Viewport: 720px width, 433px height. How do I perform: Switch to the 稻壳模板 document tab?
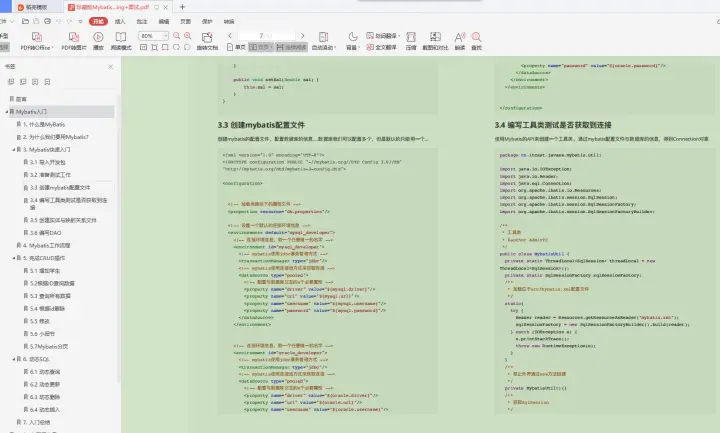click(37, 7)
